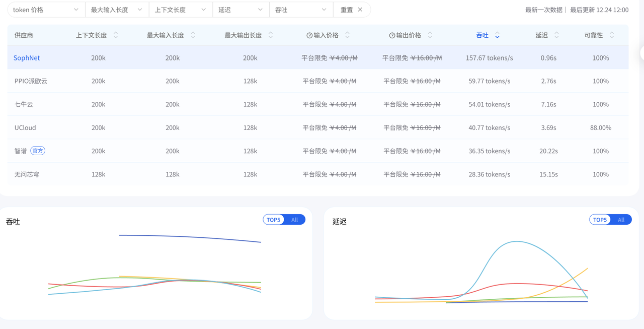Image resolution: width=644 pixels, height=329 pixels.
Task: Sort by 最大输出长度 column arrows
Action: click(271, 35)
